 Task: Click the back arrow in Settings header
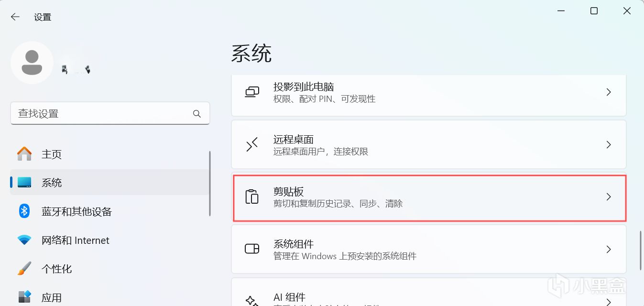pyautogui.click(x=15, y=17)
